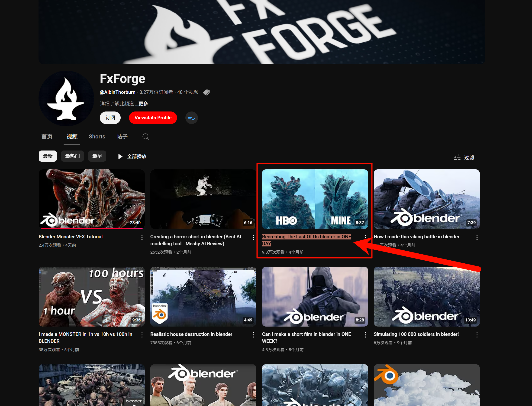Viewport: 532px width, 406px height.
Task: Switch to the 首页 tab
Action: (47, 137)
